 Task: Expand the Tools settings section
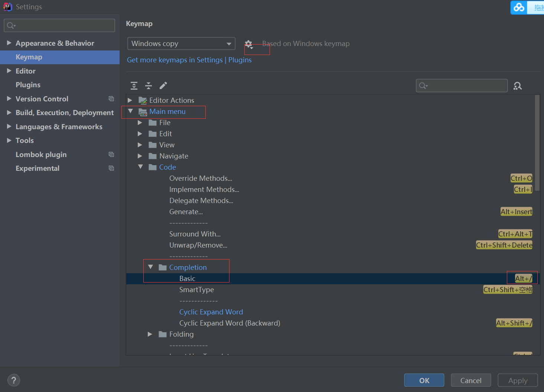[9, 140]
